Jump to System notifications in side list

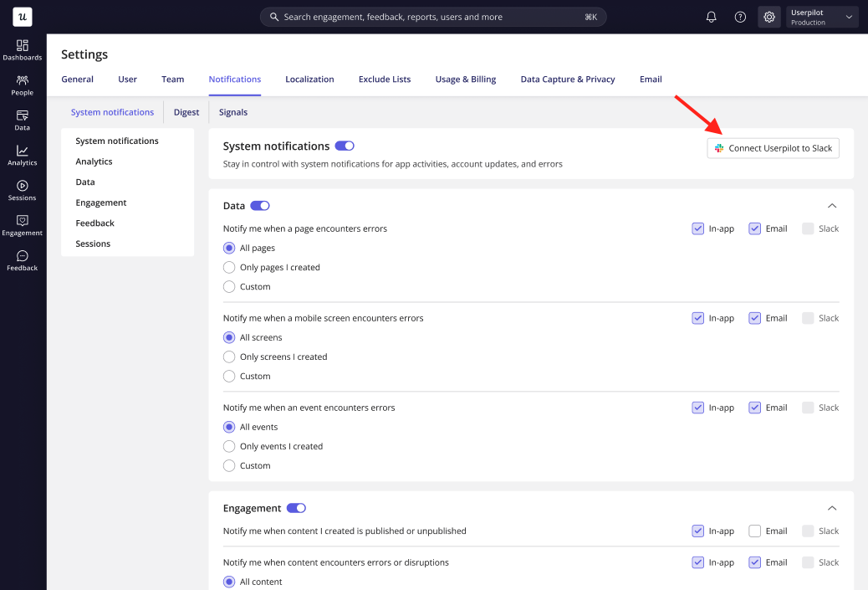click(x=117, y=141)
